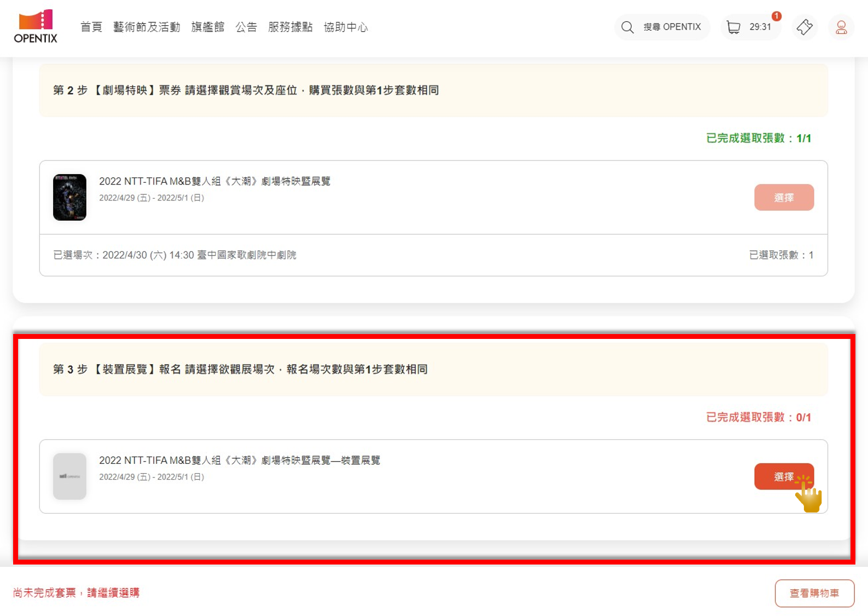Open the ticket coupon icon
Viewport: 868px width, 616px height.
(805, 27)
